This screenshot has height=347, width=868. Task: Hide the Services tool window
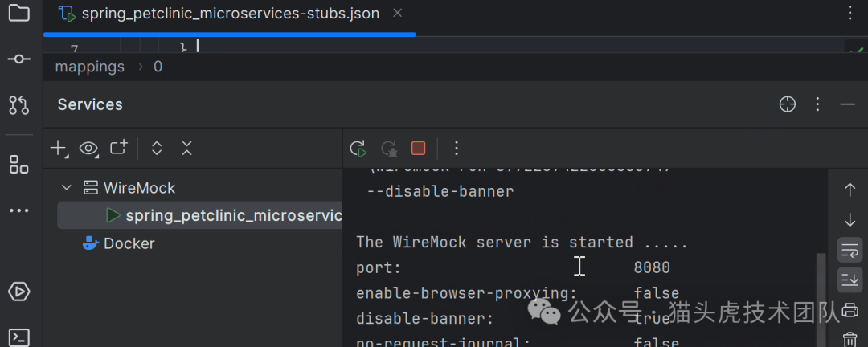pos(847,104)
